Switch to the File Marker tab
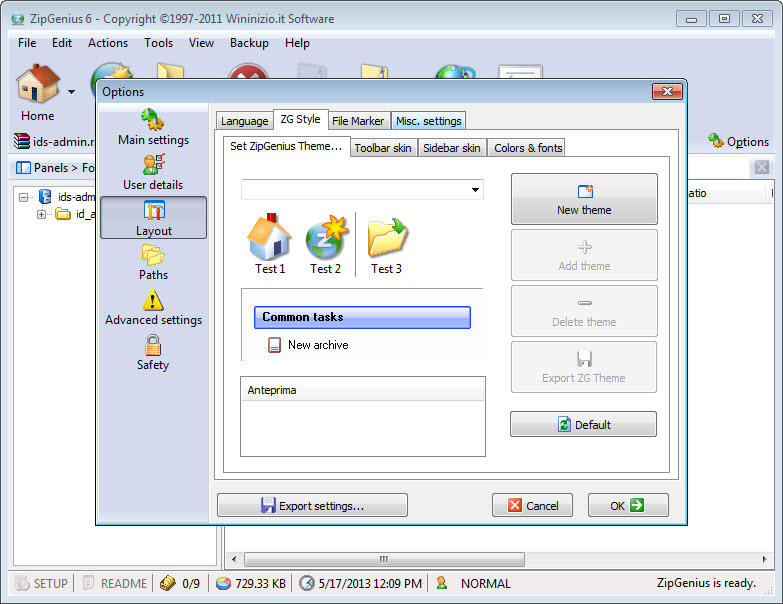The width and height of the screenshot is (783, 604). point(358,121)
